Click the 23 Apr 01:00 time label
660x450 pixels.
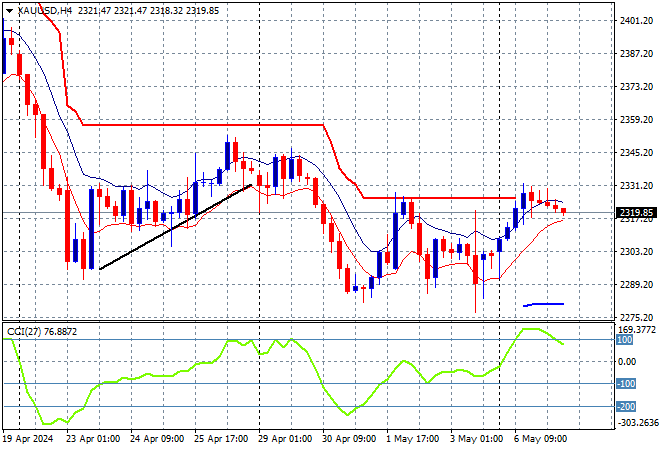click(x=93, y=439)
